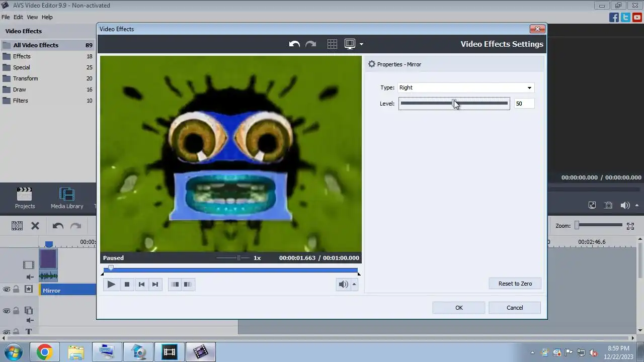Image resolution: width=644 pixels, height=362 pixels.
Task: Select the Transform effects category
Action: 48,78
